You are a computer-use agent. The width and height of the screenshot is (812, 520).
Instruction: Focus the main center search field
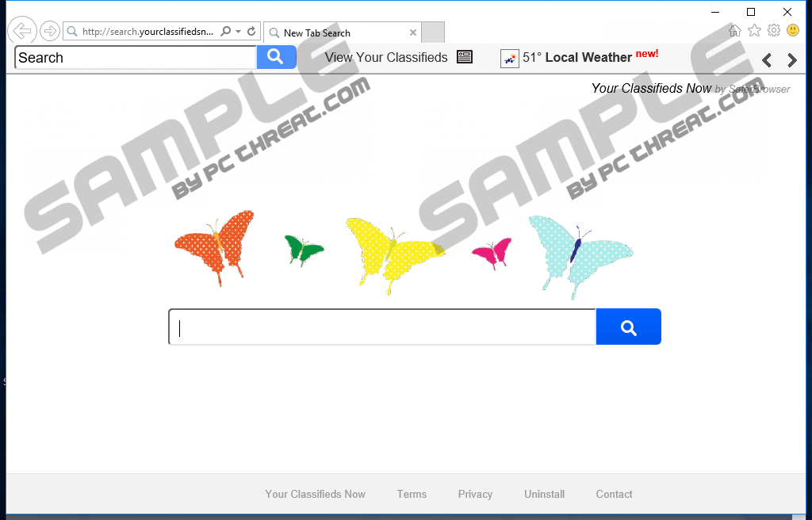coord(383,327)
